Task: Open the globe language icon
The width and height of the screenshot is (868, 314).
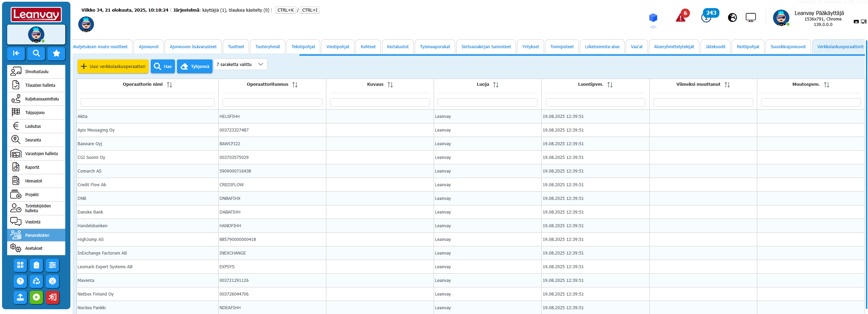Action: pyautogui.click(x=732, y=17)
